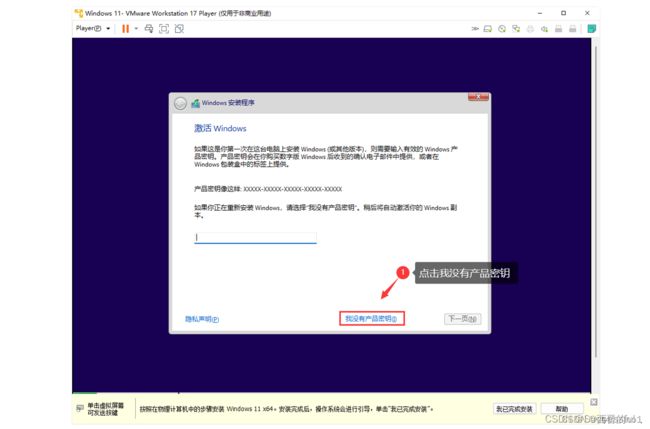Viewport: 650px width, 429px height.
Task: Click the Windows Setup title icon
Action: point(195,103)
